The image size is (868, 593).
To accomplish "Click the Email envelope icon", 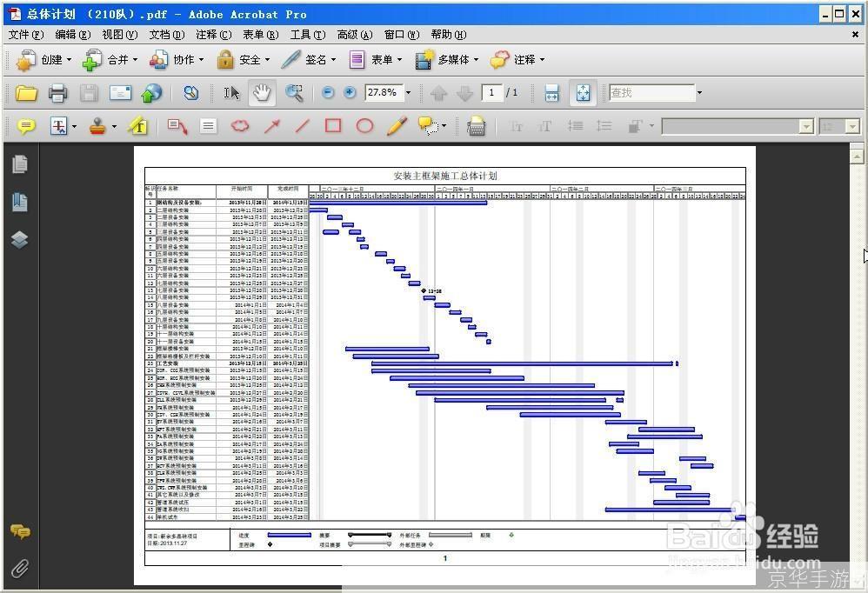I will click(120, 93).
